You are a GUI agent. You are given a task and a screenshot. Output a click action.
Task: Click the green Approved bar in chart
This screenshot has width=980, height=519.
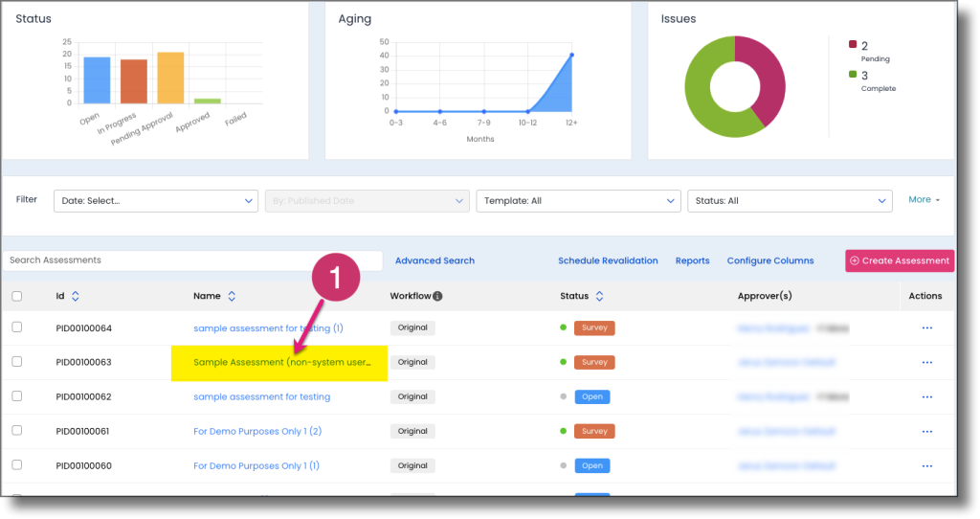[x=208, y=102]
